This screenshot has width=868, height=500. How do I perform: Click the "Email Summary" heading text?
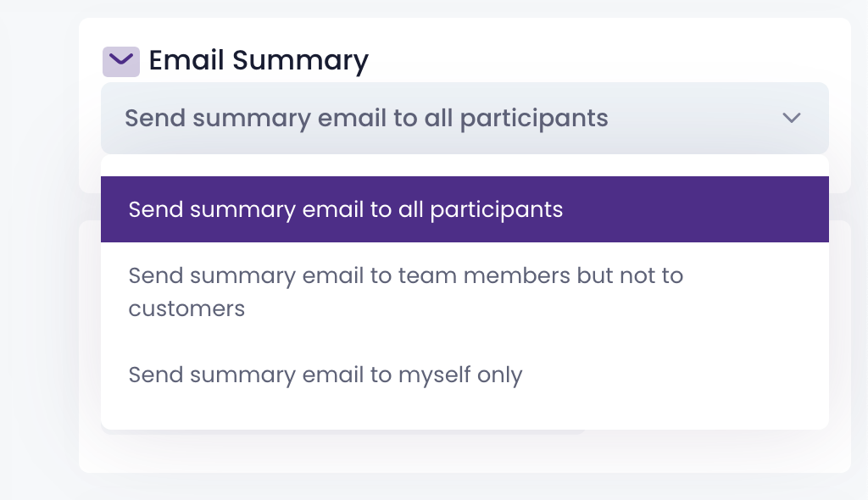(259, 61)
